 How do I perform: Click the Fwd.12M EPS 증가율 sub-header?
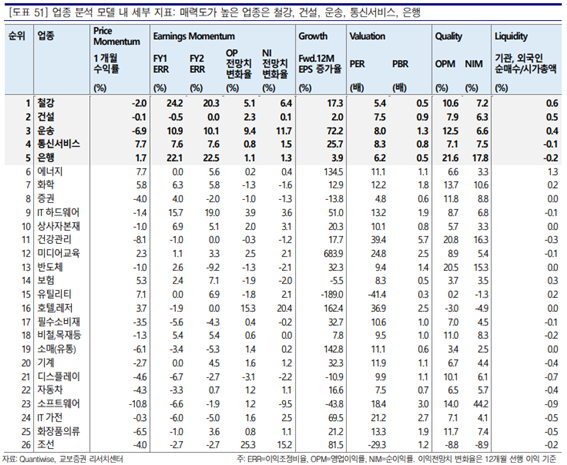coord(320,64)
